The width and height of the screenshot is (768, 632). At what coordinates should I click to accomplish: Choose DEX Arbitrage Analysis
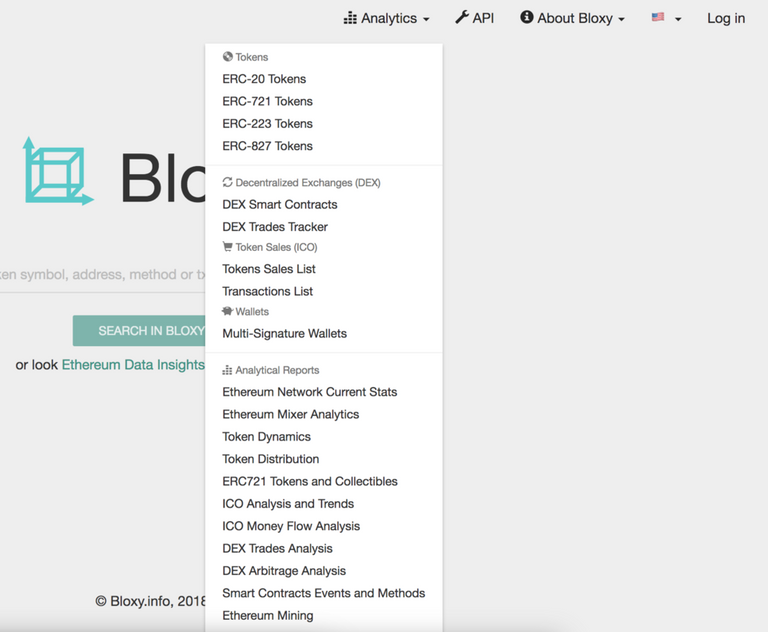pyautogui.click(x=284, y=571)
